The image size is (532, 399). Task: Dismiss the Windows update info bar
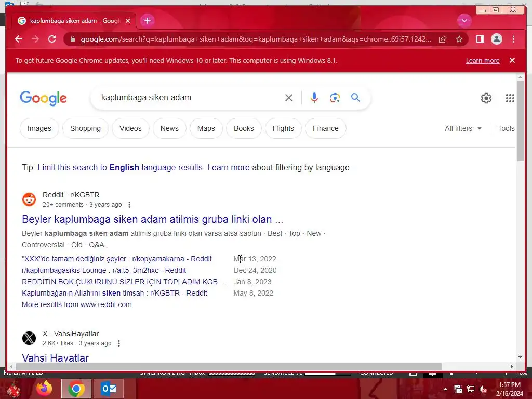(512, 60)
